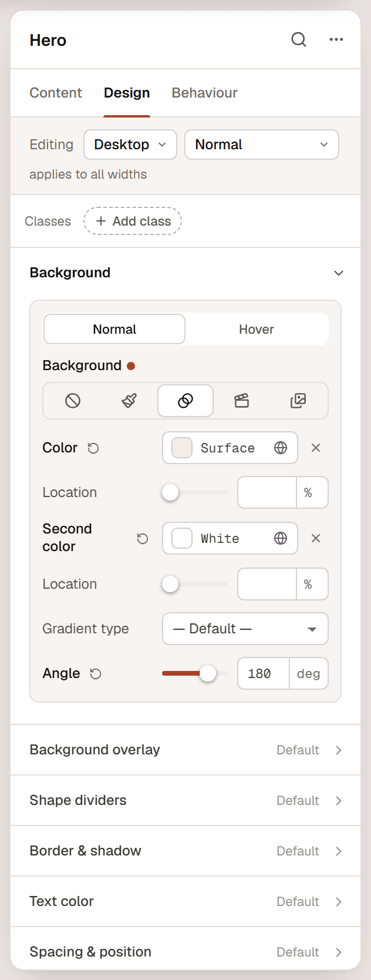Click the % unit of second Location

point(308,584)
